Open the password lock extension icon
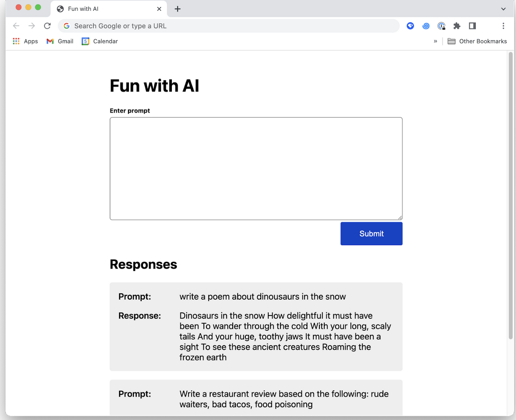516x420 pixels. tap(441, 26)
